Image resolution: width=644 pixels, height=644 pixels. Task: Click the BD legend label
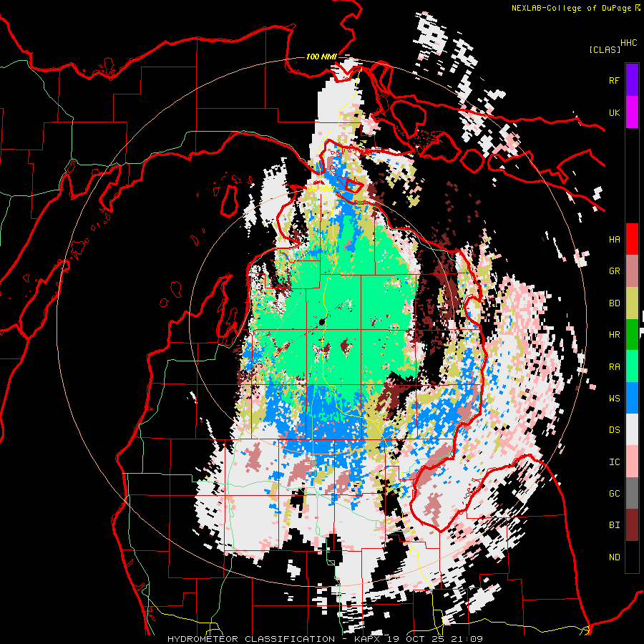[615, 303]
